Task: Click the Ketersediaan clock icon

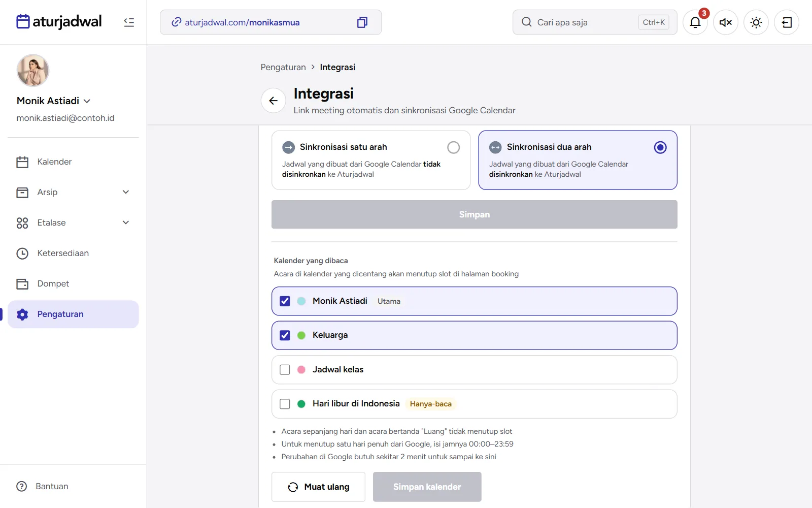Action: coord(22,253)
